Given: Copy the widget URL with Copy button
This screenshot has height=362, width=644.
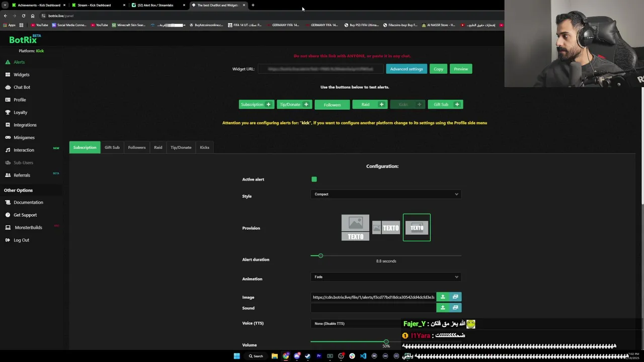Looking at the screenshot, I should click(438, 69).
